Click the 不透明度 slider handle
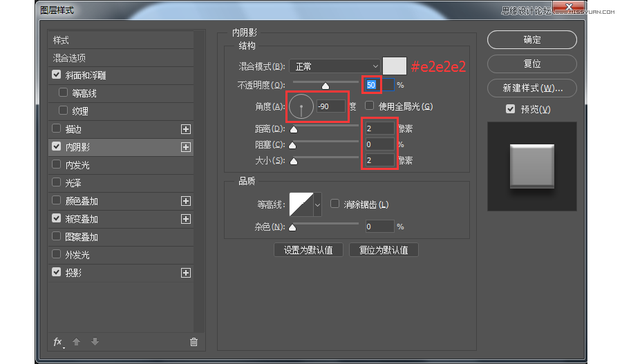 tap(326, 86)
